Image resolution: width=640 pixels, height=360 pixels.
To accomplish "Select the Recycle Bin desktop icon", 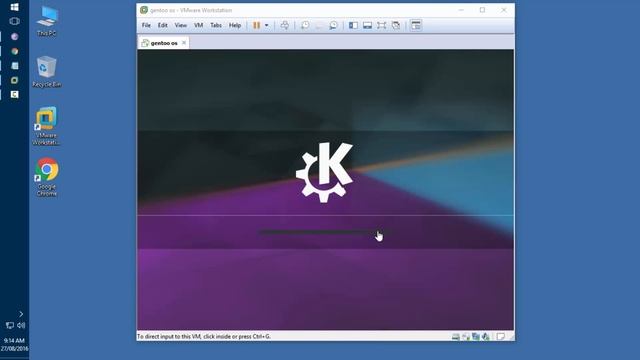I will [x=47, y=71].
